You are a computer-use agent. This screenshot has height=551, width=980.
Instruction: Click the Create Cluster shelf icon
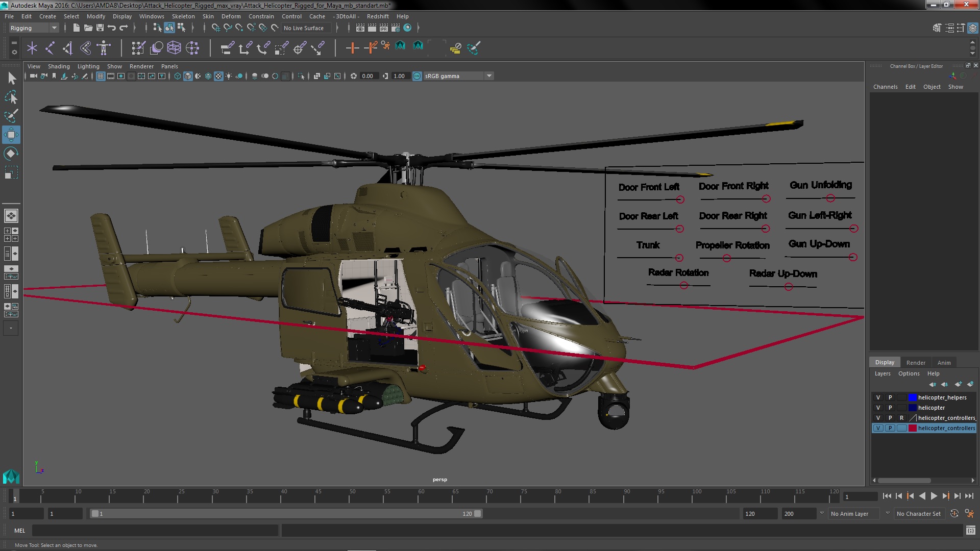click(x=192, y=48)
